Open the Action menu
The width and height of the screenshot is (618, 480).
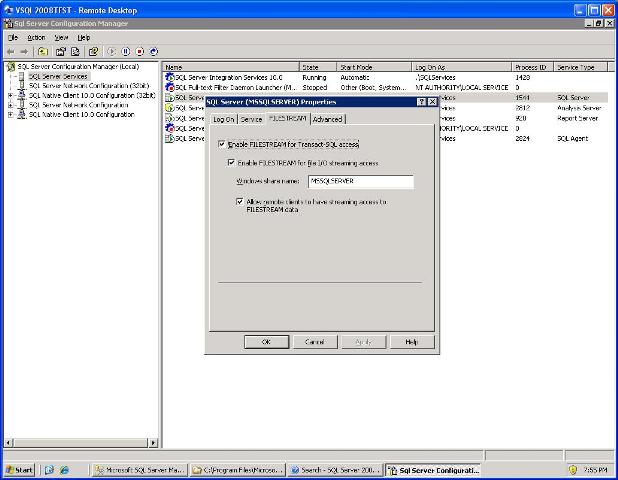(x=36, y=37)
